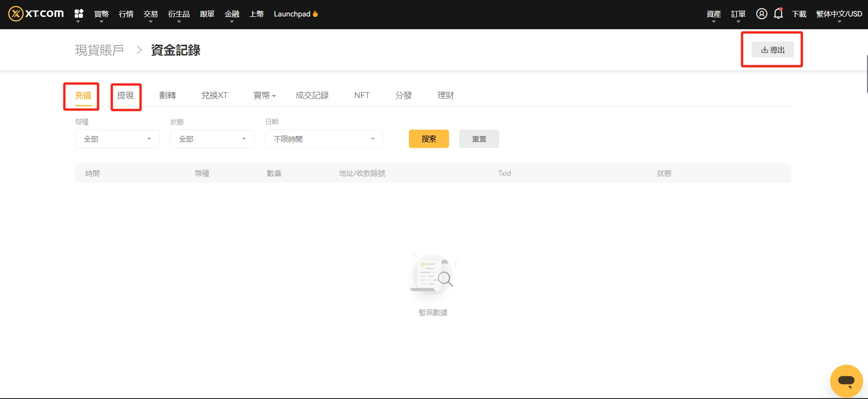Go back to 現貨賬戶 breadcrumb link
Viewport: 868px width, 399px height.
point(99,50)
